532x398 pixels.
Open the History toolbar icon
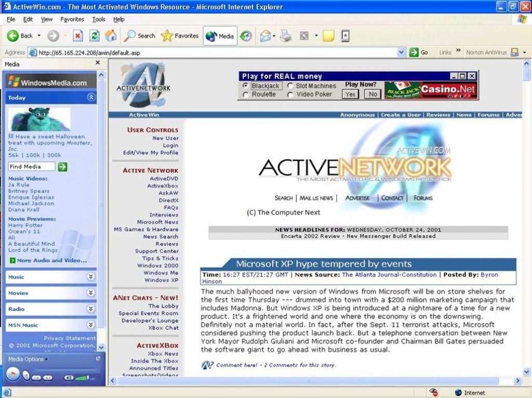point(246,36)
